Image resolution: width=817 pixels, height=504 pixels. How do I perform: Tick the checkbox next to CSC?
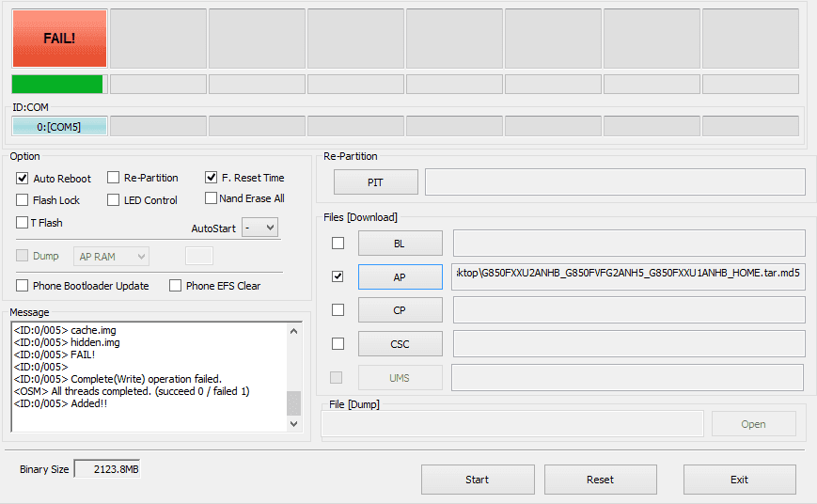point(338,343)
